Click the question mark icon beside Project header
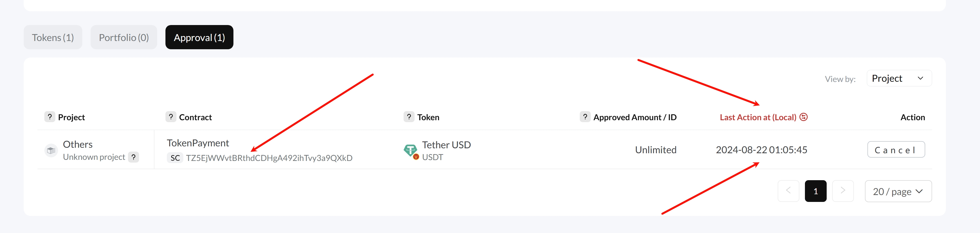Screen dimensions: 980x233 tap(50, 117)
